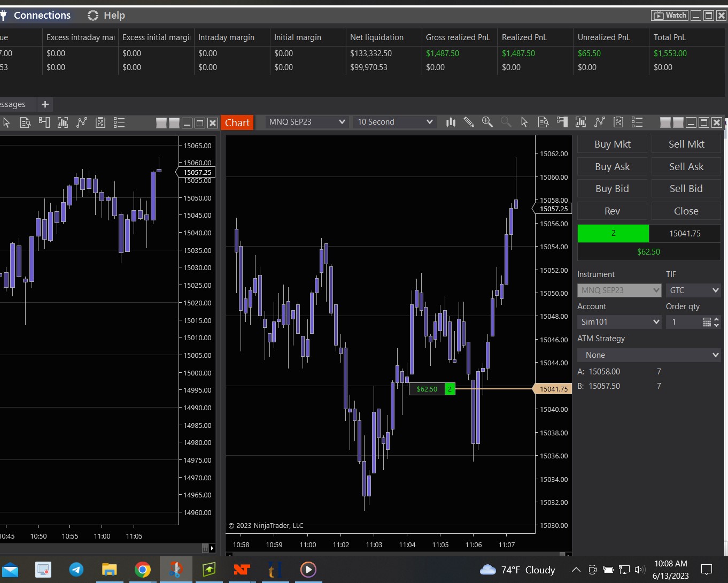Open drawing tools pencil icon in chart toolbar
This screenshot has height=583, width=728.
tap(469, 122)
